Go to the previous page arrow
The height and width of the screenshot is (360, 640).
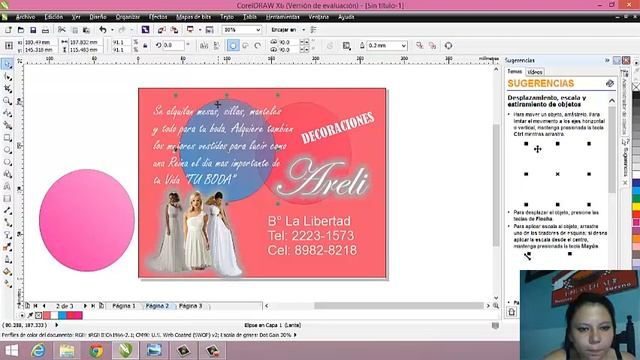(44, 306)
